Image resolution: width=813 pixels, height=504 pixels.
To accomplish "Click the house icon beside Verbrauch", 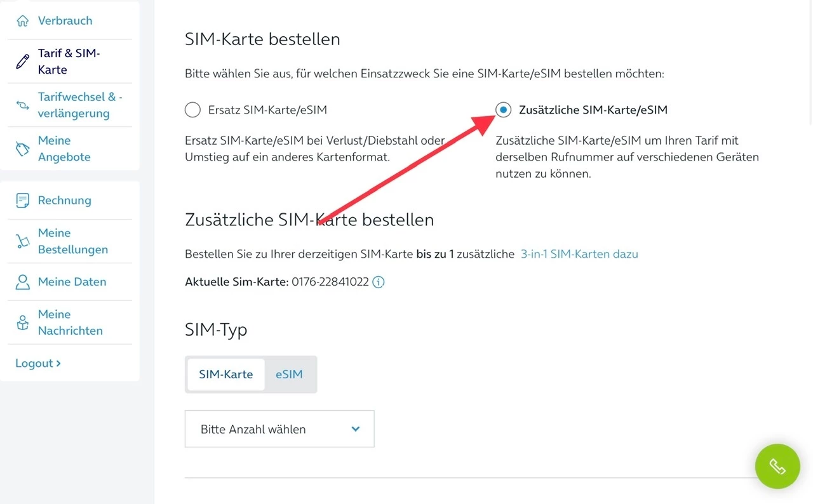I will [23, 21].
